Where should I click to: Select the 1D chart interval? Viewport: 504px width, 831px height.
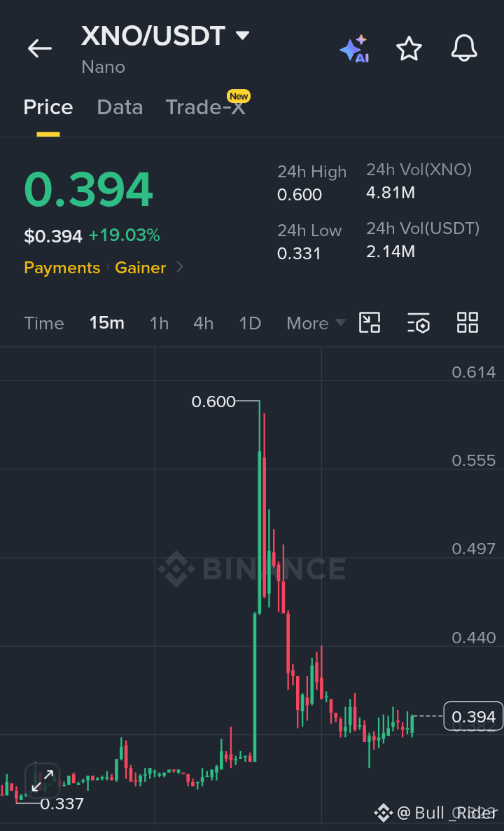(250, 323)
